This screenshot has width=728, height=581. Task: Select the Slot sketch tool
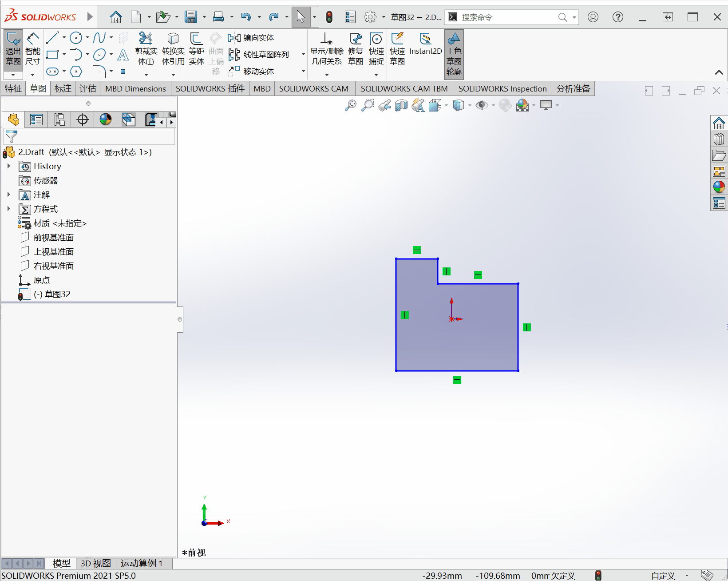(52, 72)
